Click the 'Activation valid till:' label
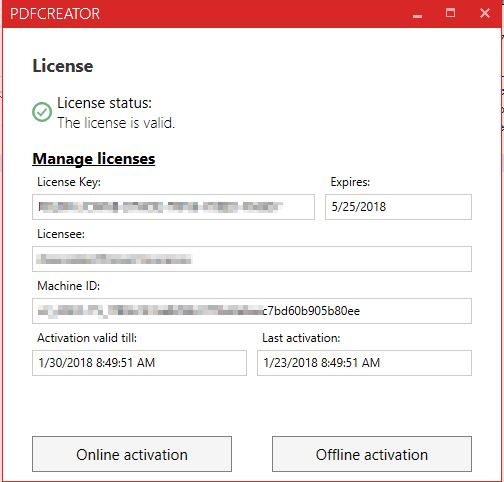Viewport: 504px width, 482px height. 87,338
